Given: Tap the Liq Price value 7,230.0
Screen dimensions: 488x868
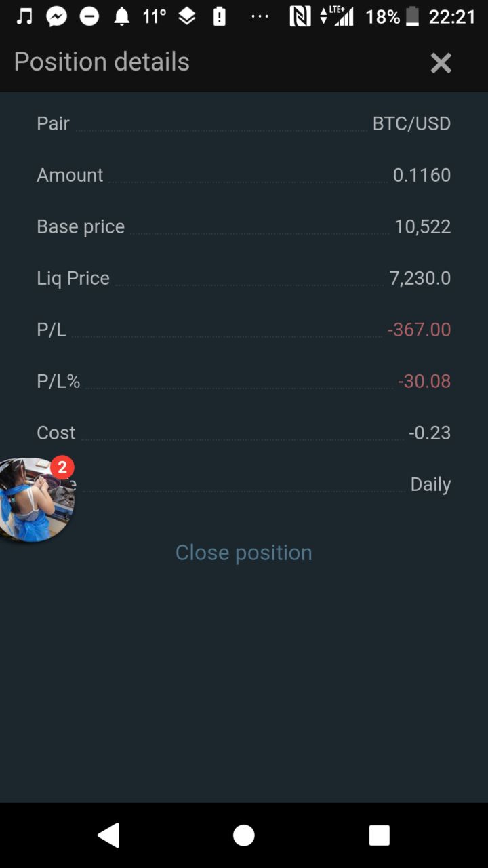Looking at the screenshot, I should pos(420,279).
